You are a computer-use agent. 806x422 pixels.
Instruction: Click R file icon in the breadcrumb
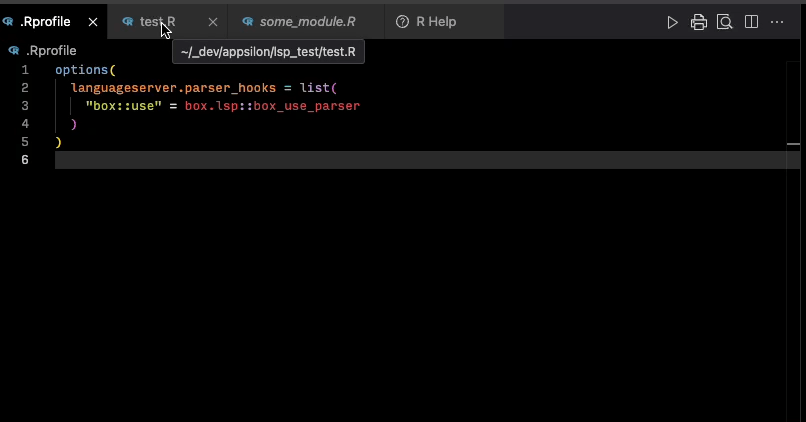12,51
